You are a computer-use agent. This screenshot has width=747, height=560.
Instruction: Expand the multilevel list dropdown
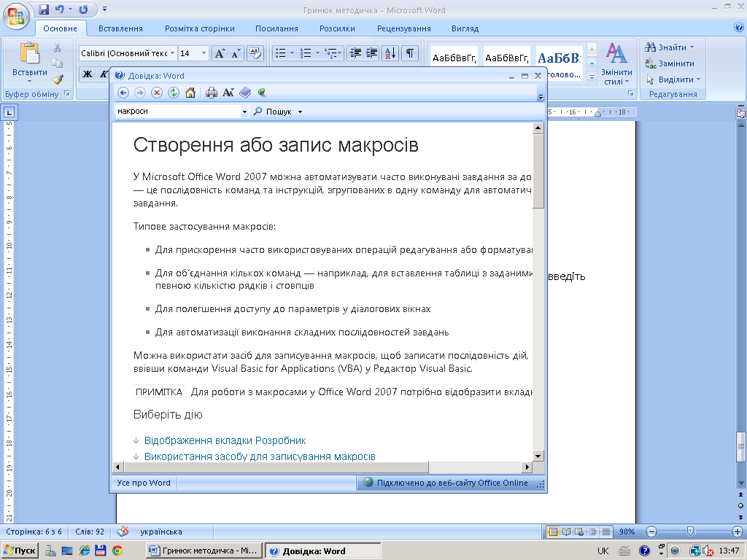tap(340, 53)
